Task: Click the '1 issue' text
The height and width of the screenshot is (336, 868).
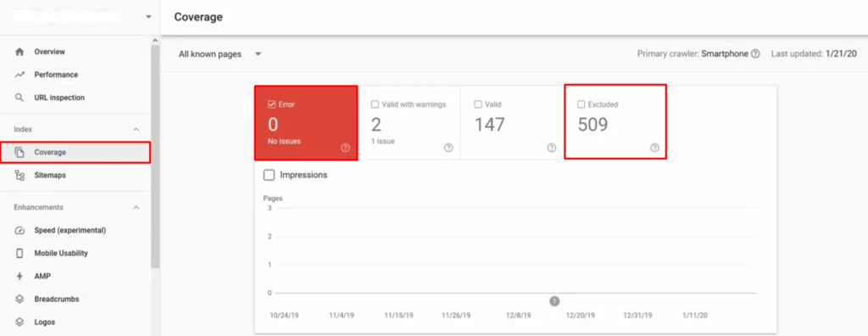Action: pyautogui.click(x=383, y=142)
